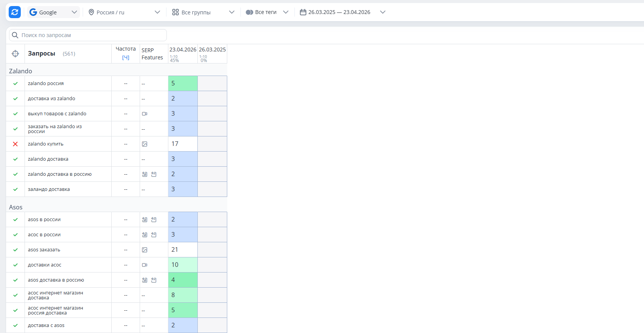Toggle checkmark for заказать на zalando из россии
Viewport: 644px width, 333px height.
[x=15, y=129]
